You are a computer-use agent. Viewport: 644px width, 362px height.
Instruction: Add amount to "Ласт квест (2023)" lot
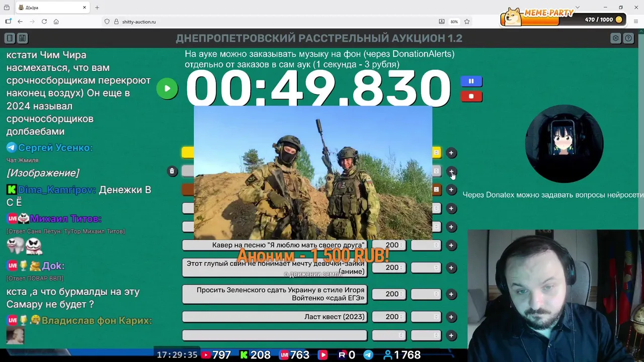point(451,317)
